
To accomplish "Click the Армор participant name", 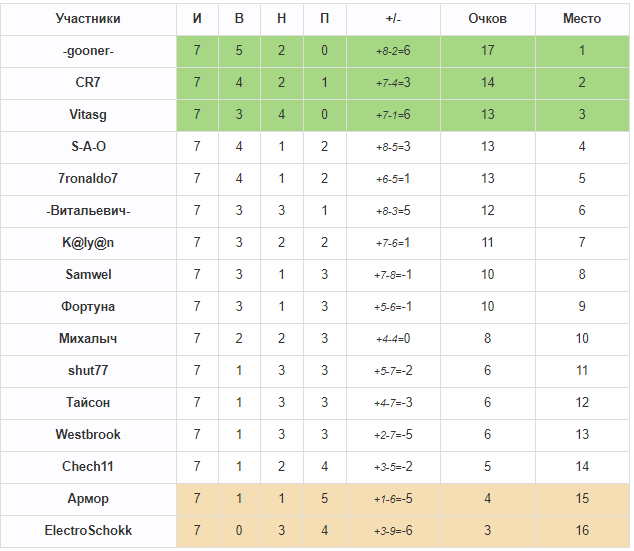I will coord(88,498).
